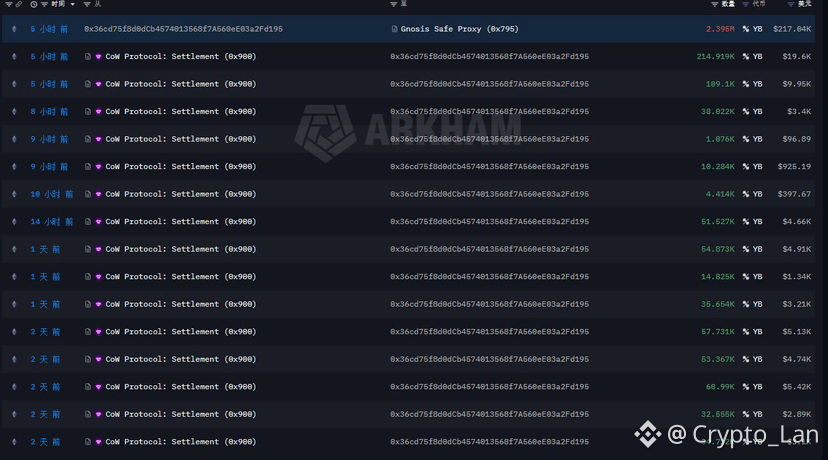Click the 10.284K amount value
Screen dimensions: 828x460
pos(718,166)
